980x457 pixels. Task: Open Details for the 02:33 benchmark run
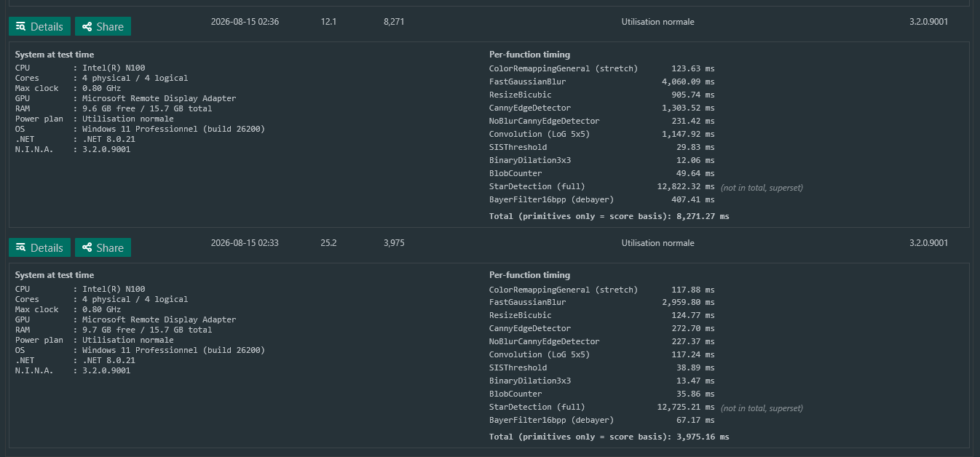[x=40, y=247]
